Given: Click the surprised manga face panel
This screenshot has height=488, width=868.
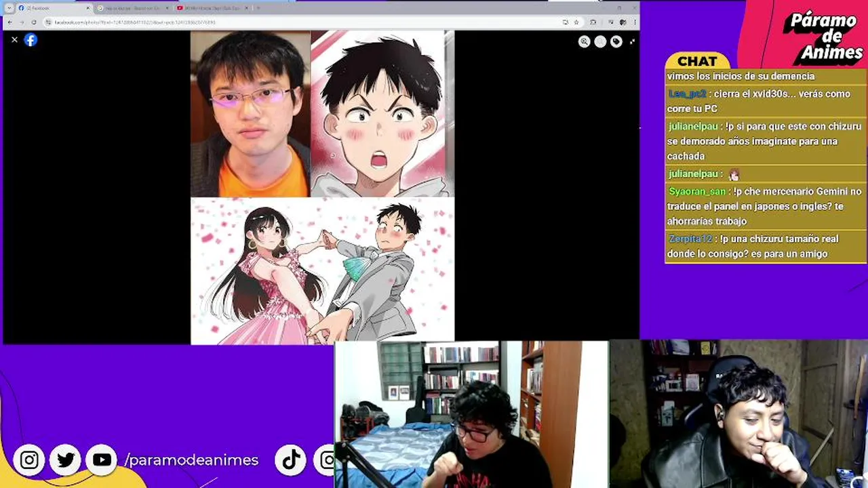Looking at the screenshot, I should 382,114.
